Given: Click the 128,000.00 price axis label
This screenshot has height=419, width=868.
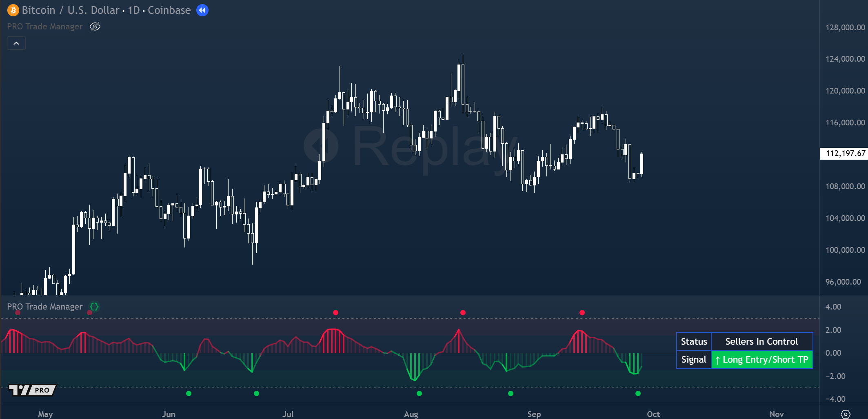Looking at the screenshot, I should (845, 27).
